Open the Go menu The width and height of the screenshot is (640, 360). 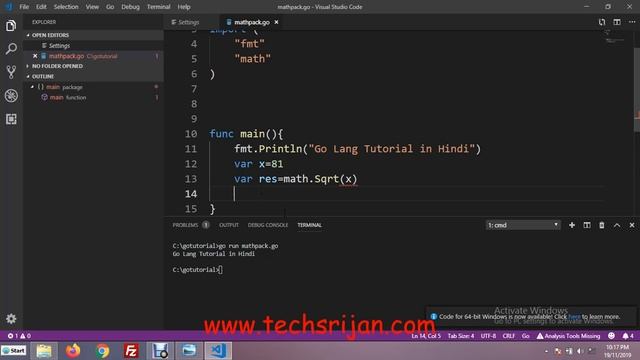[110, 7]
